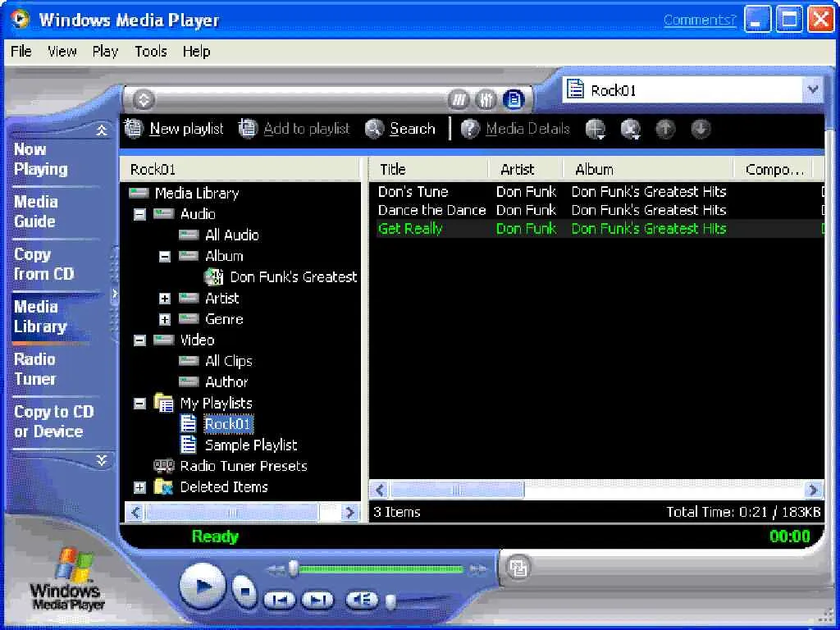840x630 pixels.
Task: Switch to skin mode icon
Action: click(518, 568)
